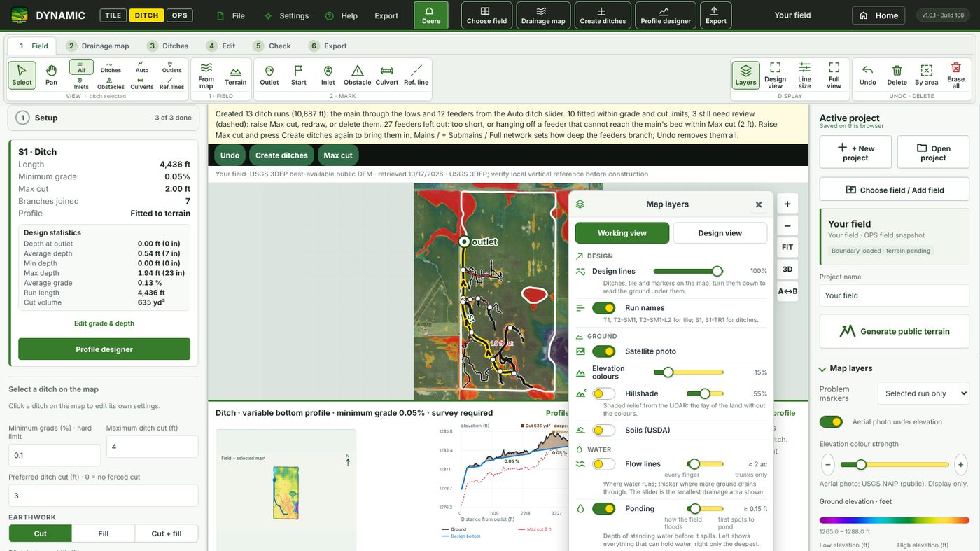Screen dimensions: 980x551
Task: Toggle the Run names switch
Action: coord(603,308)
